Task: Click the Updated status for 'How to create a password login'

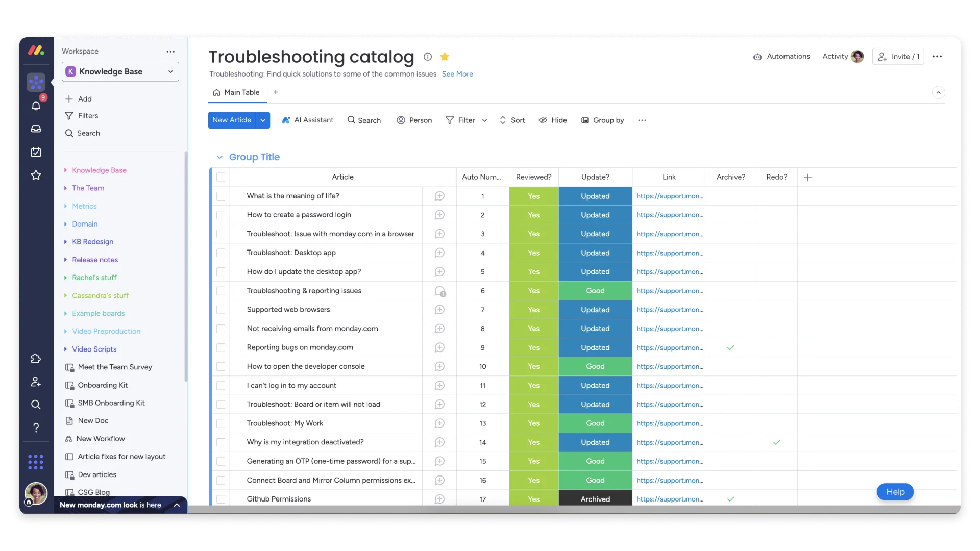Action: pyautogui.click(x=595, y=215)
